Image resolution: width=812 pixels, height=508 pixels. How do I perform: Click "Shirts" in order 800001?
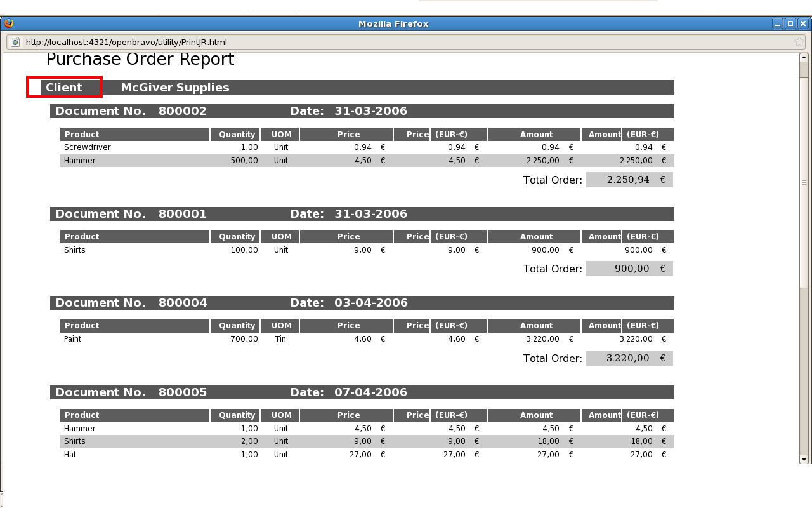tap(75, 250)
